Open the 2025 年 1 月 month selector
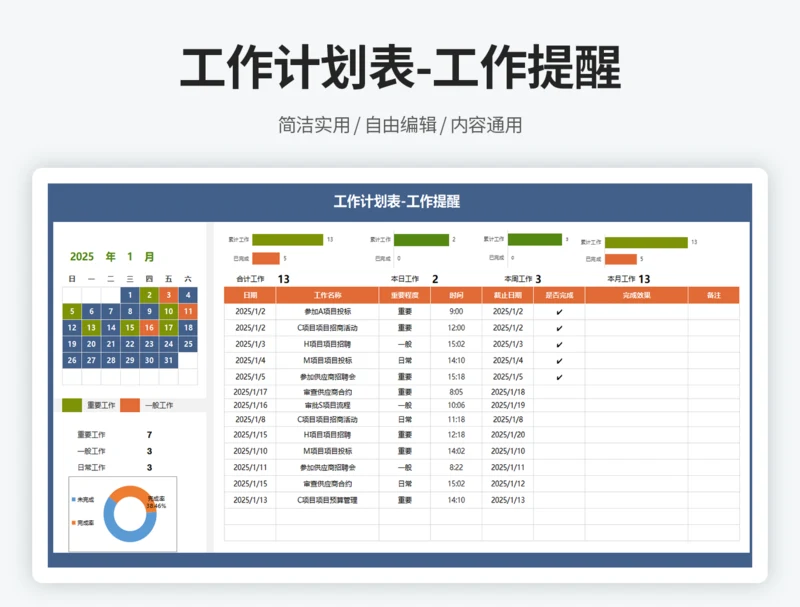The image size is (800, 607). tap(110, 256)
